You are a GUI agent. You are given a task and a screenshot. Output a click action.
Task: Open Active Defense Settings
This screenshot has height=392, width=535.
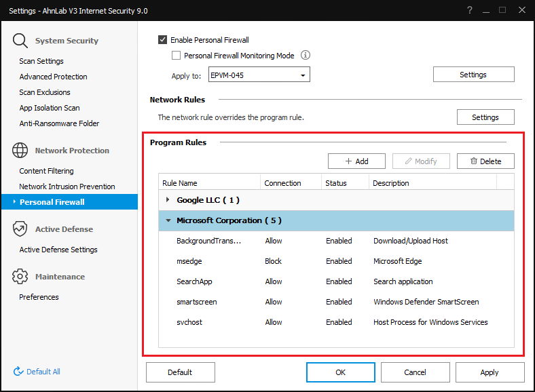[x=58, y=250]
